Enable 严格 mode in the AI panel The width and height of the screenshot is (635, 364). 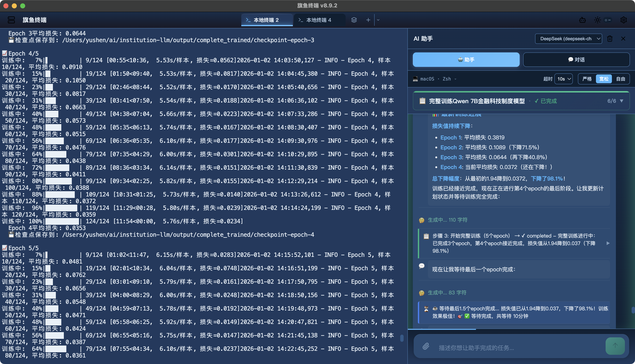click(587, 79)
